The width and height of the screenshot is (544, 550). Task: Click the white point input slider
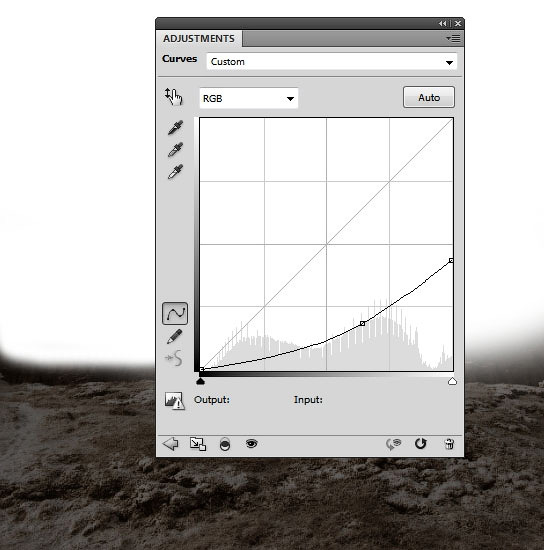point(452,381)
